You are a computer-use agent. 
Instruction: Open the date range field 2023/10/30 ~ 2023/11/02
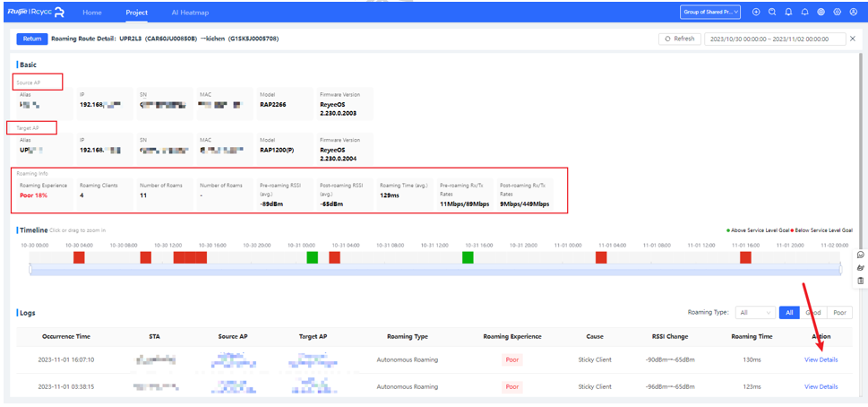click(x=775, y=39)
